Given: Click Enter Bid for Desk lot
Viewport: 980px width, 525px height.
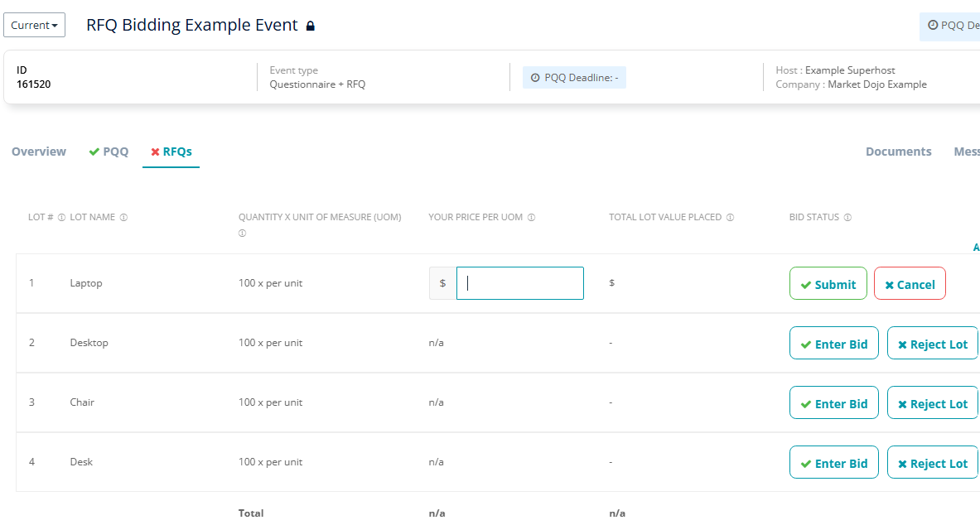Looking at the screenshot, I should coord(833,463).
